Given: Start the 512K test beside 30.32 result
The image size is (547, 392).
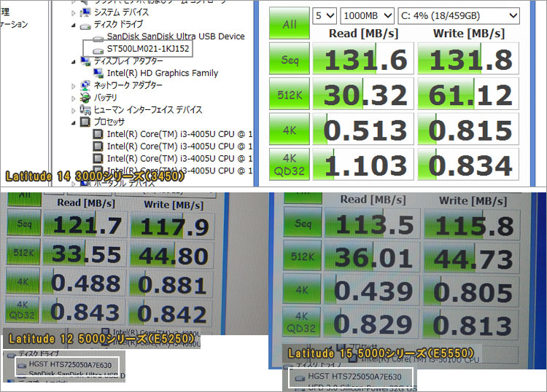Looking at the screenshot, I should tap(290, 95).
